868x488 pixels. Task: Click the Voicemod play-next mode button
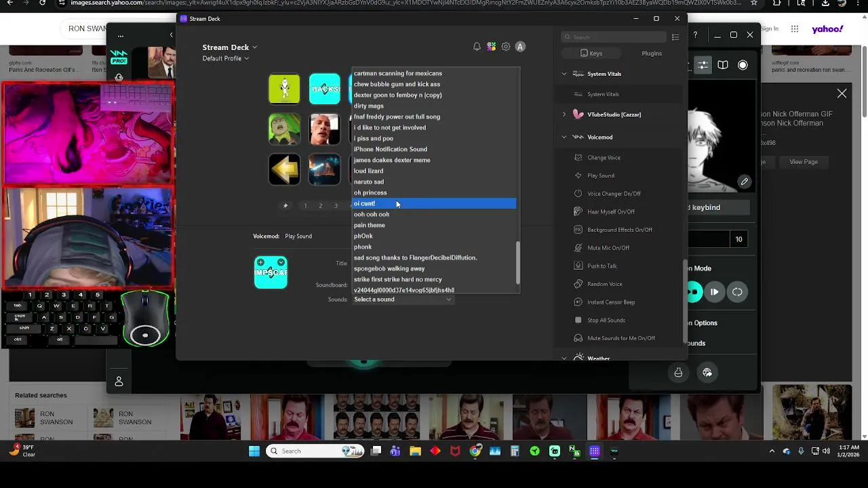(715, 292)
